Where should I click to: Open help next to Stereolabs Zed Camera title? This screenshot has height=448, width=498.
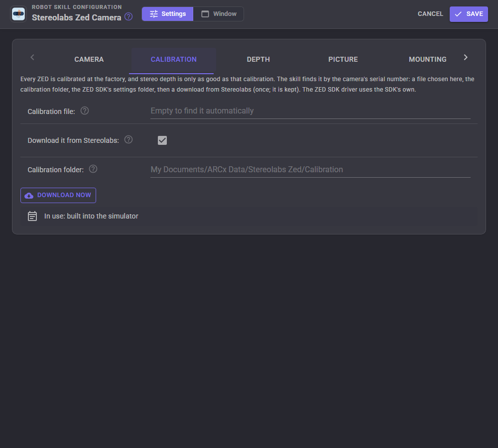click(128, 16)
